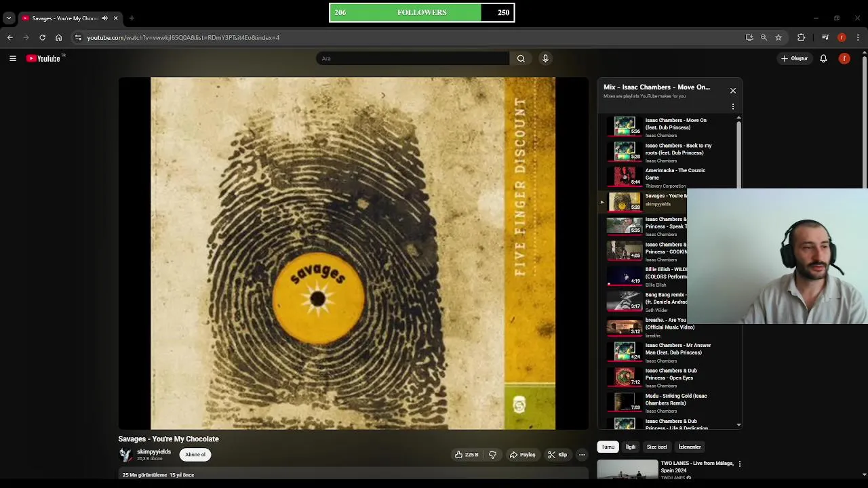Open media controls in browser toolbar
Image resolution: width=868 pixels, height=488 pixels.
[x=825, y=37]
